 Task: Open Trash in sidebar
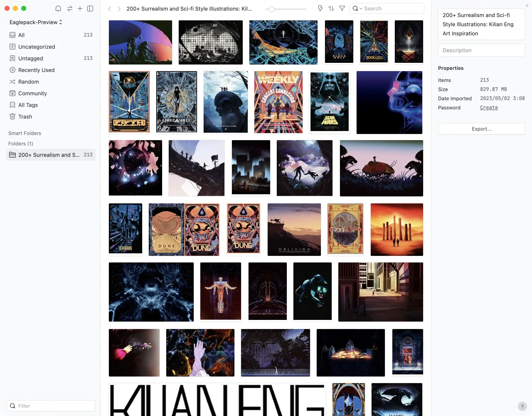(x=51, y=116)
